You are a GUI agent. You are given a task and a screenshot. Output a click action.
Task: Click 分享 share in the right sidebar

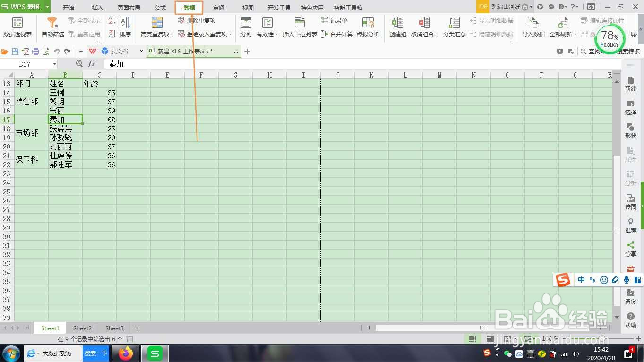tap(631, 250)
